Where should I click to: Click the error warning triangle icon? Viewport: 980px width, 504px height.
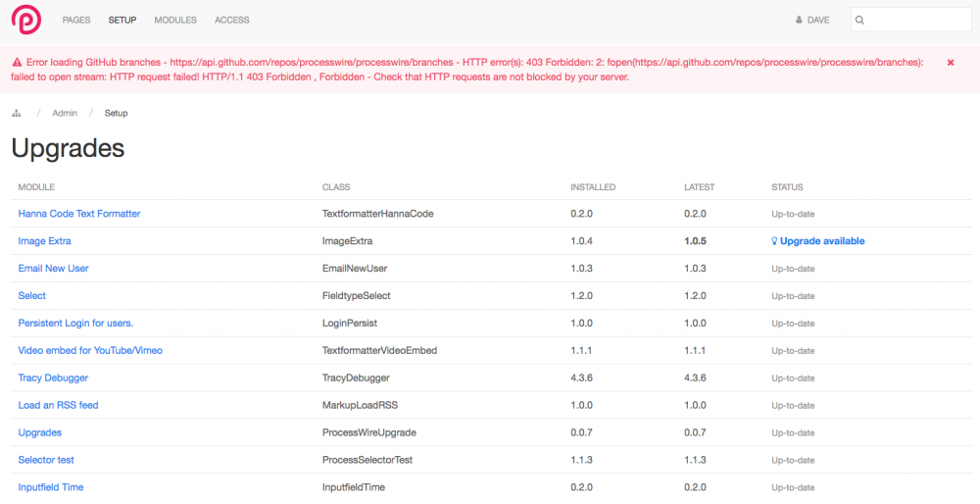[17, 62]
